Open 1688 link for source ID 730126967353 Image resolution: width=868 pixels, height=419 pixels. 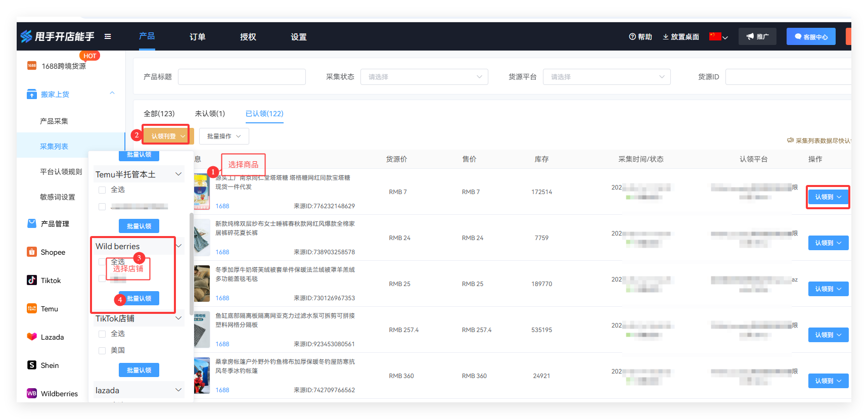[x=222, y=298]
